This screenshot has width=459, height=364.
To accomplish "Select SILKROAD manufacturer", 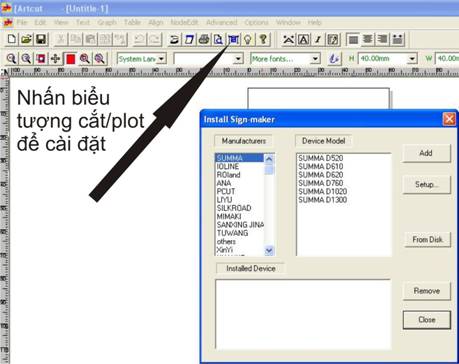I will 240,208.
